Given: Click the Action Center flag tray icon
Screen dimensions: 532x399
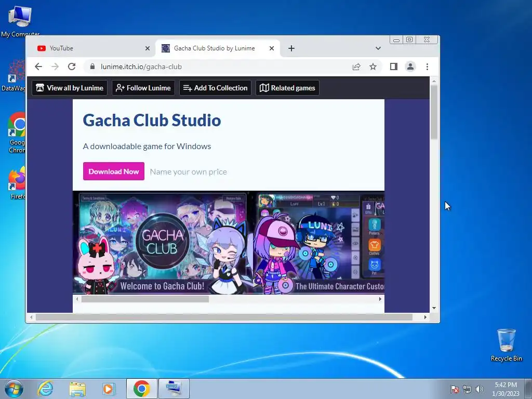Looking at the screenshot, I should (x=454, y=389).
